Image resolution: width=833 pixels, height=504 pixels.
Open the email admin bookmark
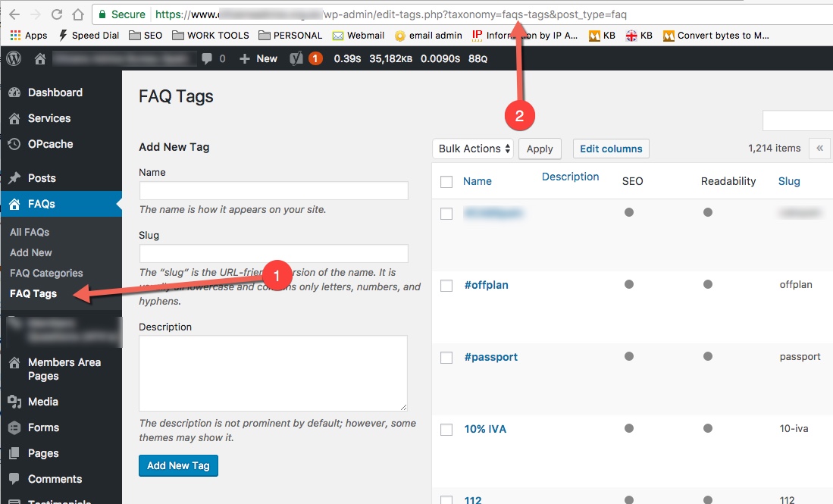pos(428,36)
